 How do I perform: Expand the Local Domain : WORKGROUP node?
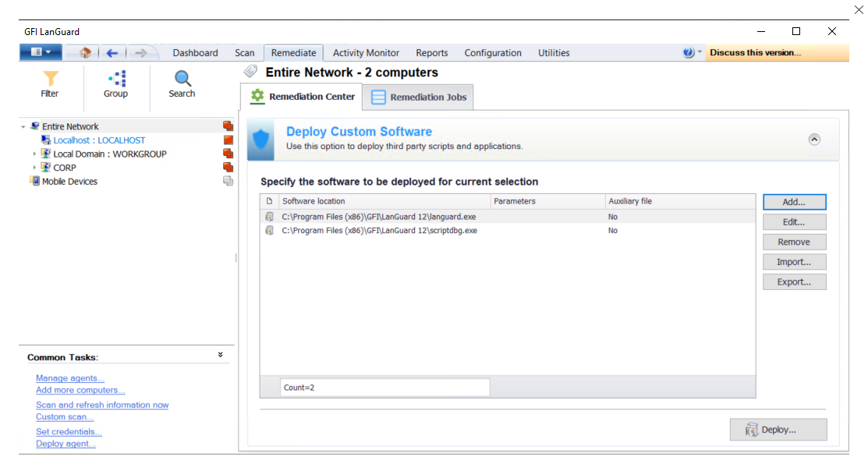34,154
